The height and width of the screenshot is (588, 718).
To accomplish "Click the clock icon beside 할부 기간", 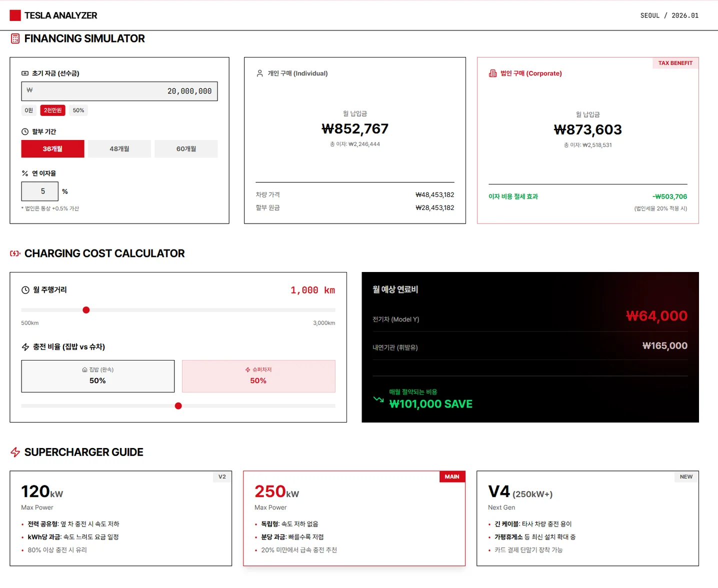I will tap(25, 131).
